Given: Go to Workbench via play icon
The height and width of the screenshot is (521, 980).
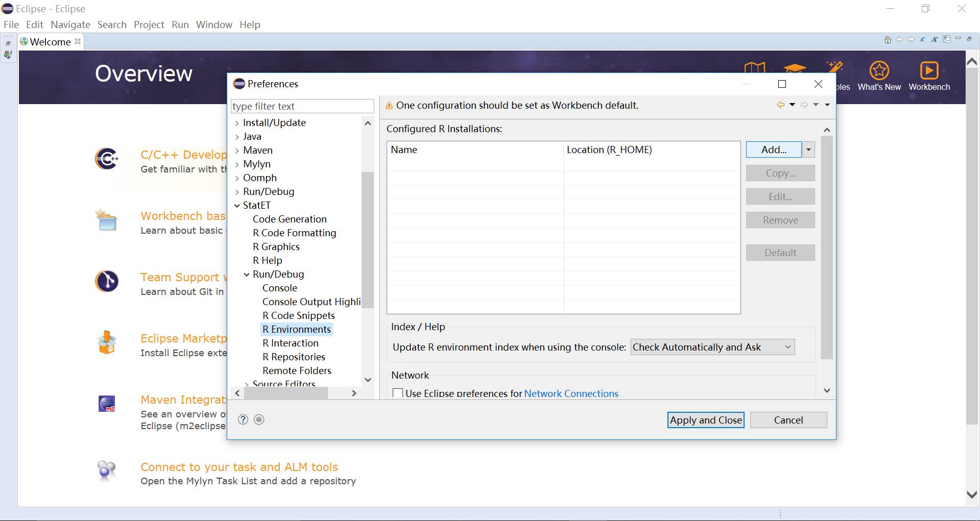Looking at the screenshot, I should pos(929,70).
